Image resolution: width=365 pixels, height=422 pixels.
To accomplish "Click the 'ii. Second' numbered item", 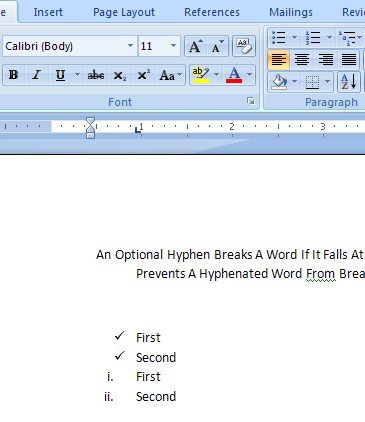I will pyautogui.click(x=140, y=397).
